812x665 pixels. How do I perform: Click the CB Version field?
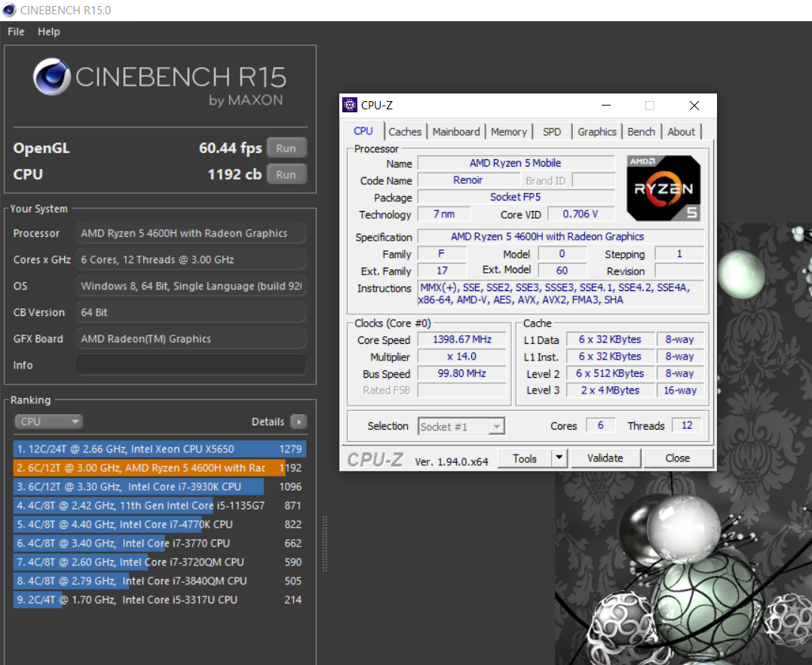[191, 312]
